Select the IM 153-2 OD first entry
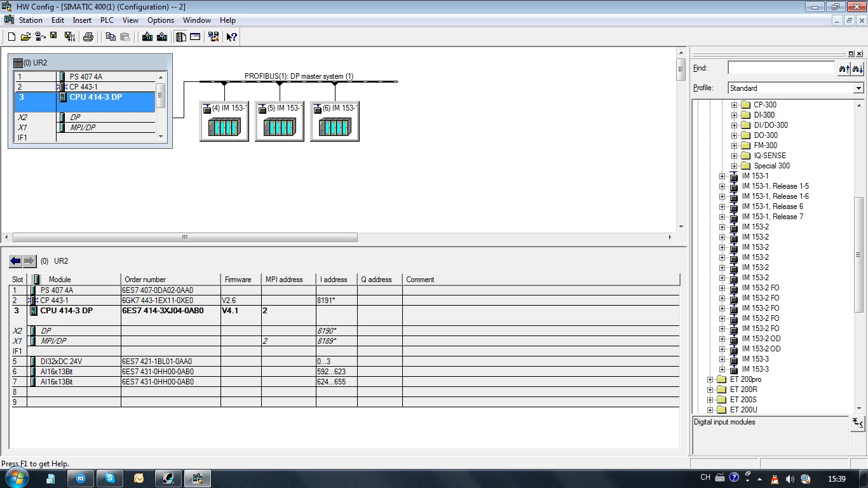 [x=761, y=339]
